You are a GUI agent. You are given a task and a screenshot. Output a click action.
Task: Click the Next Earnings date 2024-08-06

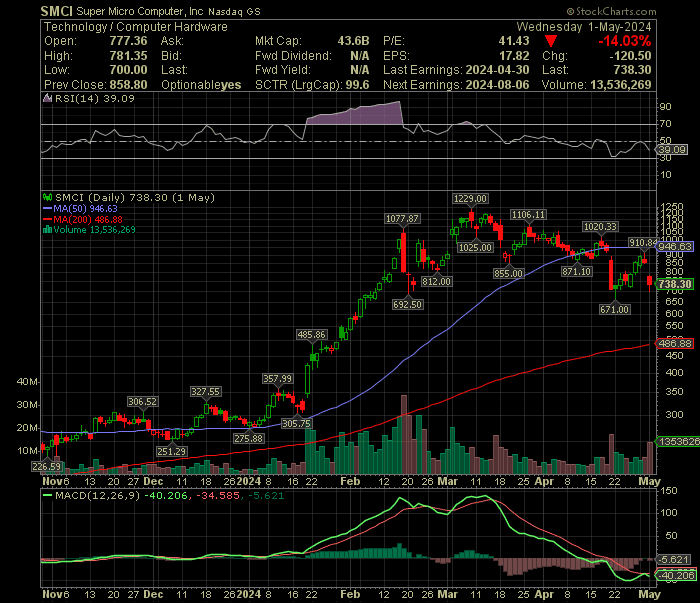[x=497, y=85]
